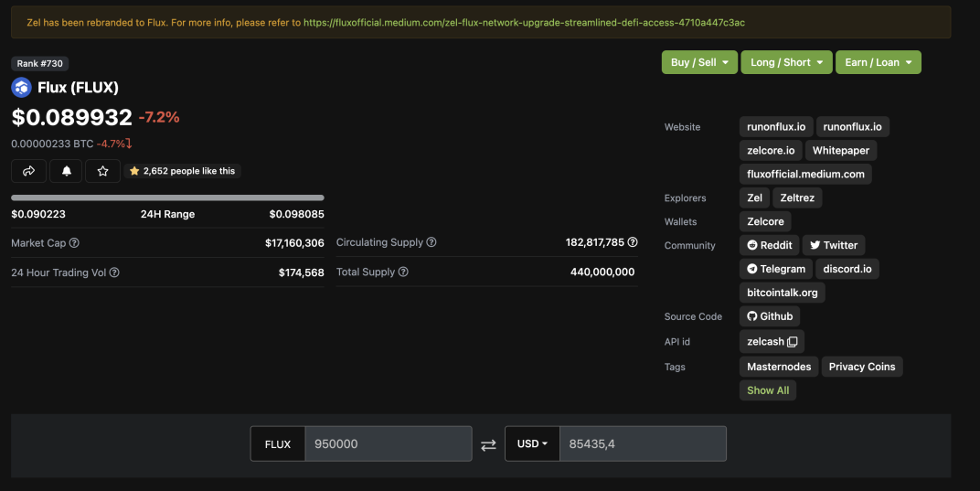
Task: Click the 440,000,000 total supply value
Action: (602, 272)
